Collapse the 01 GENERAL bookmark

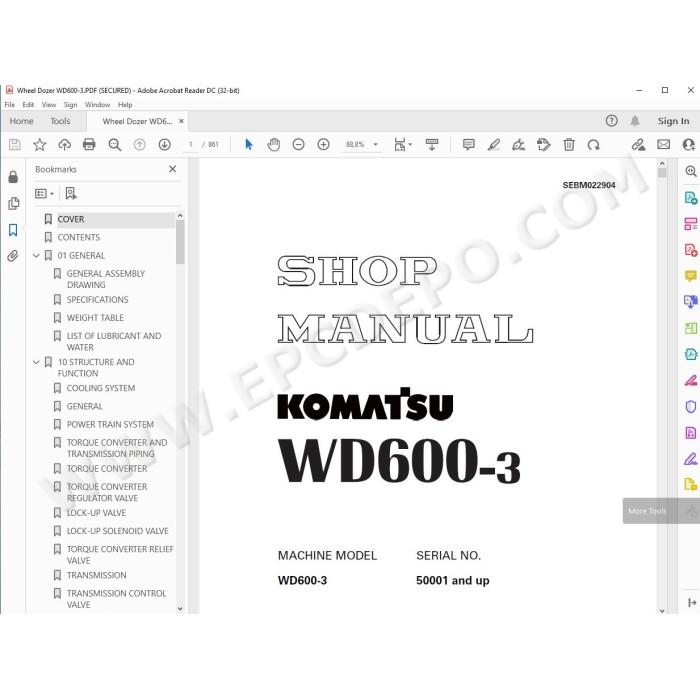click(37, 256)
